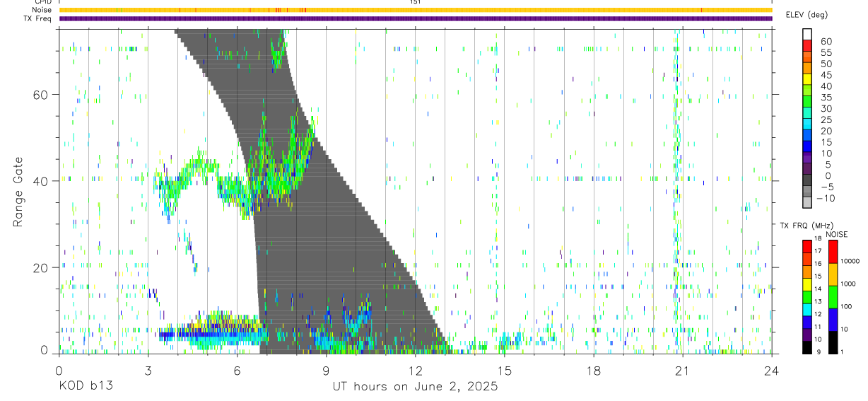Click the purple TX Freq strip above the plot

[x=415, y=18]
